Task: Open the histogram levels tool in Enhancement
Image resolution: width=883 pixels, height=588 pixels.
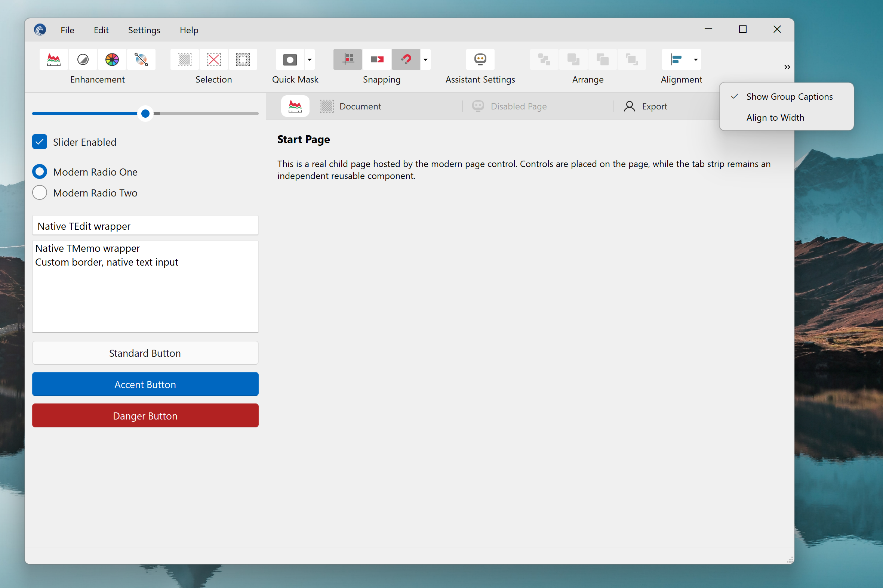Action: tap(54, 59)
